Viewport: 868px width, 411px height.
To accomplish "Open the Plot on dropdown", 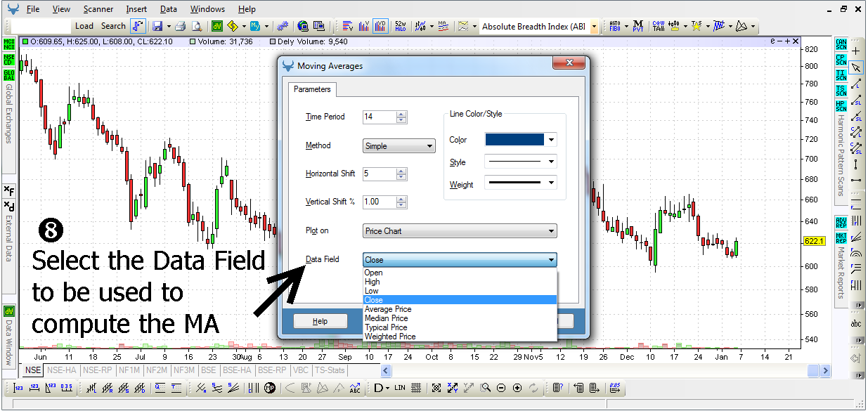I will [460, 230].
